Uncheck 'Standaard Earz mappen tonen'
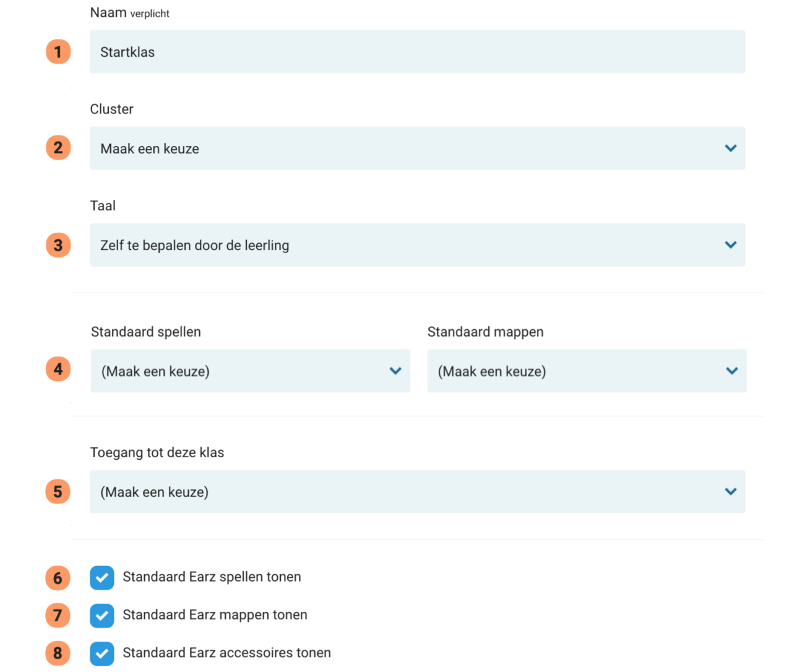Screen dimensions: 792x672 101,616
